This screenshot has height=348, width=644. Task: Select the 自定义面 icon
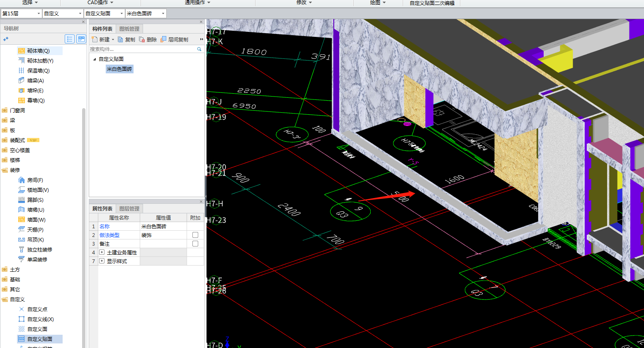(22, 329)
